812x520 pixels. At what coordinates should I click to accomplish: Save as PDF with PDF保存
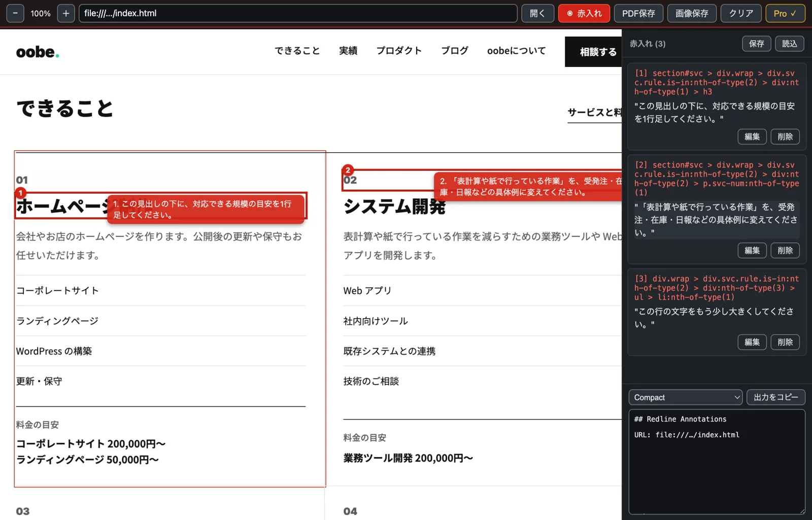pos(638,13)
